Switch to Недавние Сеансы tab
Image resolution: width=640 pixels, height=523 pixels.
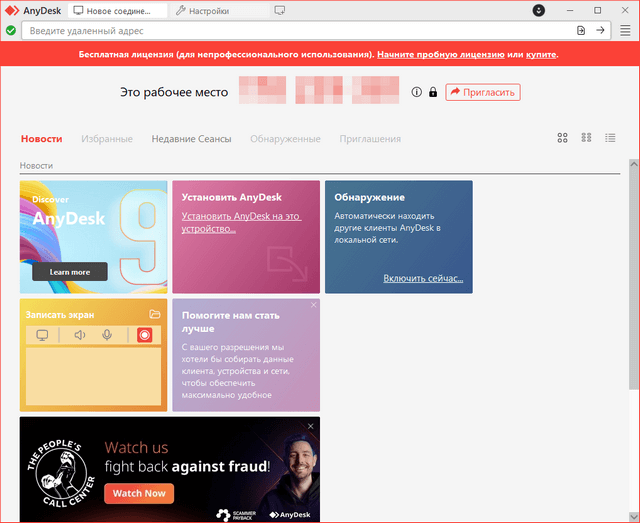pos(191,139)
